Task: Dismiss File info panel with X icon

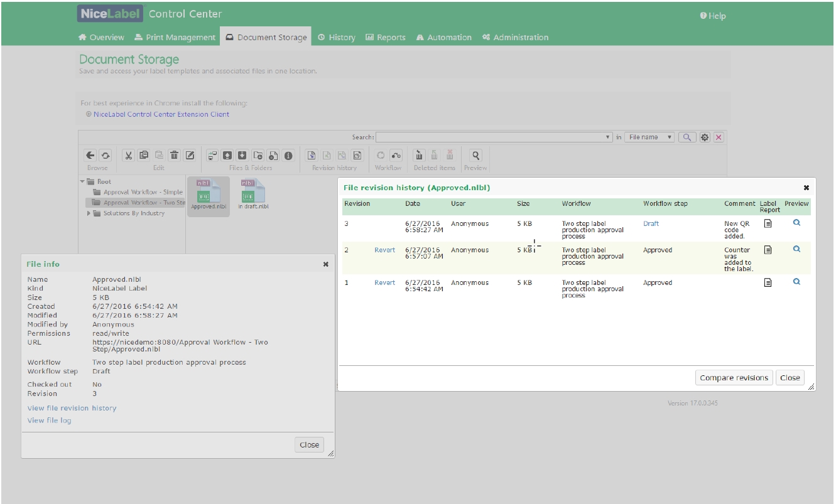Action: click(326, 265)
